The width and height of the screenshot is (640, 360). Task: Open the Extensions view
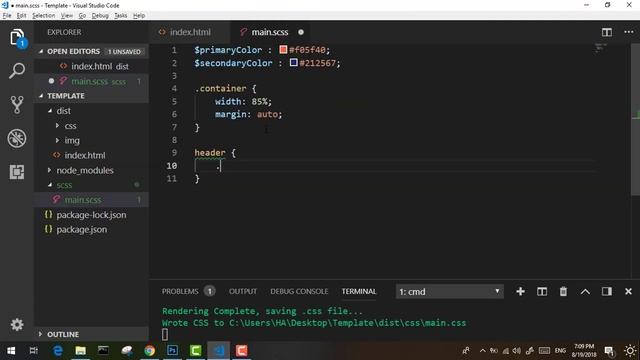[x=17, y=172]
